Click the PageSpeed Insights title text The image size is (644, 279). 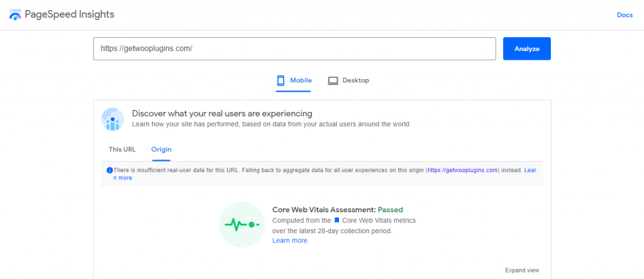[69, 15]
